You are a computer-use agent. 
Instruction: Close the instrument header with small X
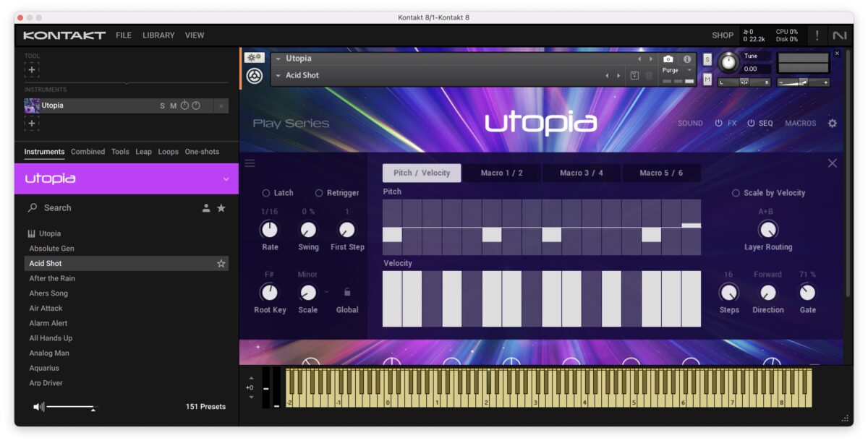[x=838, y=53]
